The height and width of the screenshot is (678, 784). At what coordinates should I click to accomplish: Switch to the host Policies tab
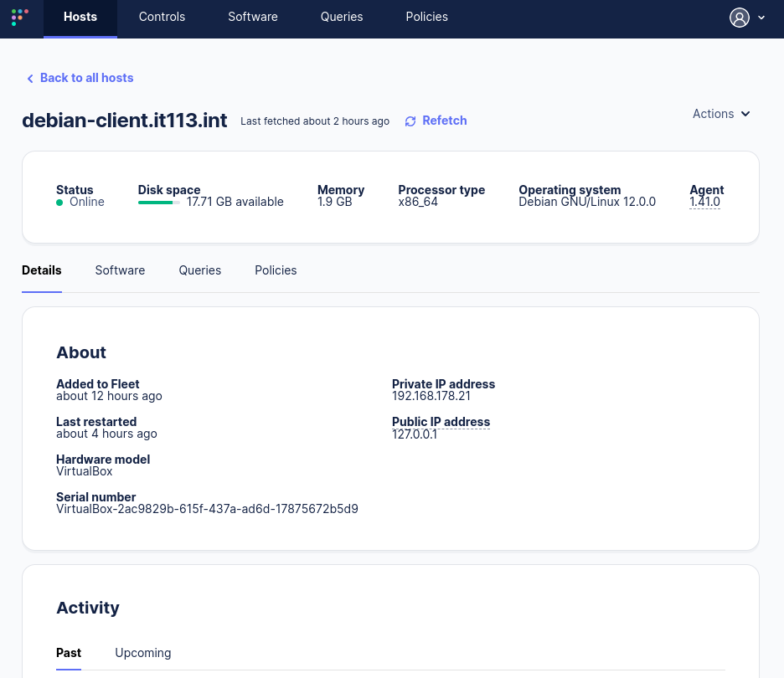click(276, 270)
